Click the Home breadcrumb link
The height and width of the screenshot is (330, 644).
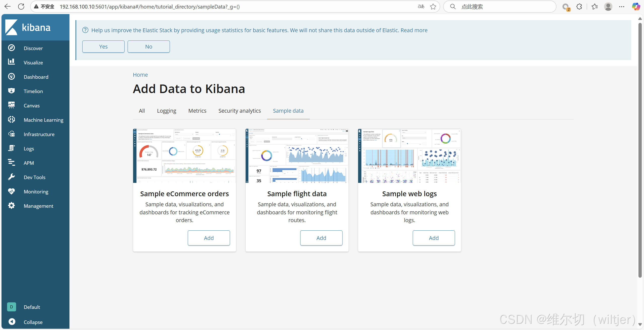(x=140, y=75)
